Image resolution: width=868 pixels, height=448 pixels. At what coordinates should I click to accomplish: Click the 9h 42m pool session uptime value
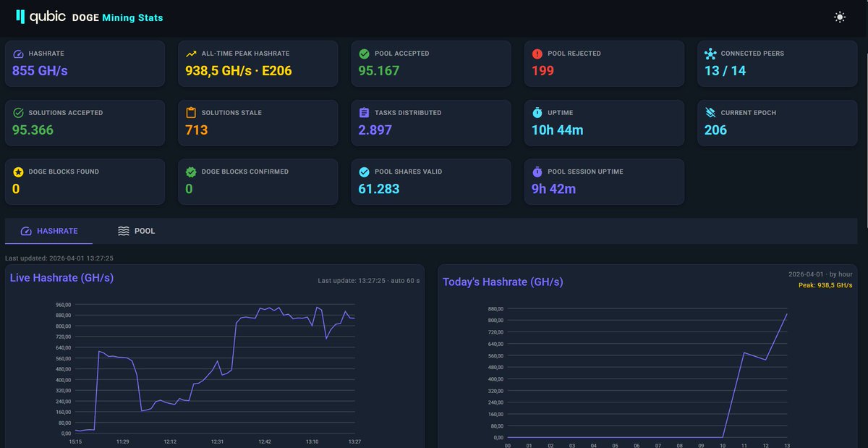(554, 190)
